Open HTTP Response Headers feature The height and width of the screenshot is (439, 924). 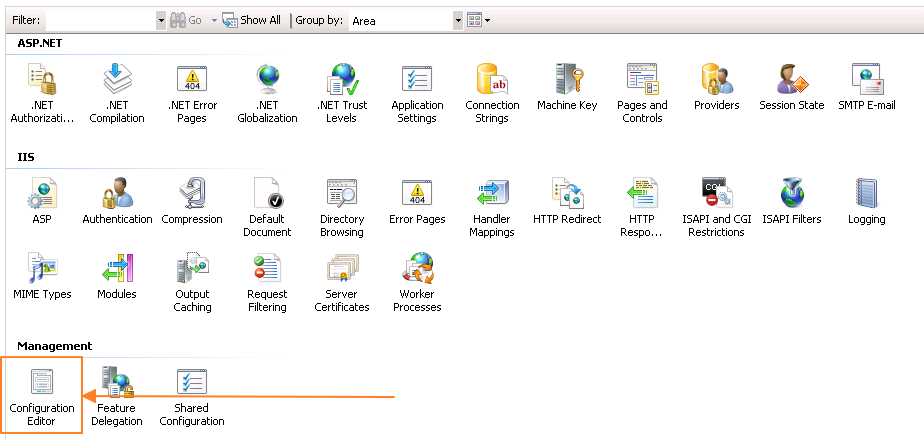click(642, 207)
